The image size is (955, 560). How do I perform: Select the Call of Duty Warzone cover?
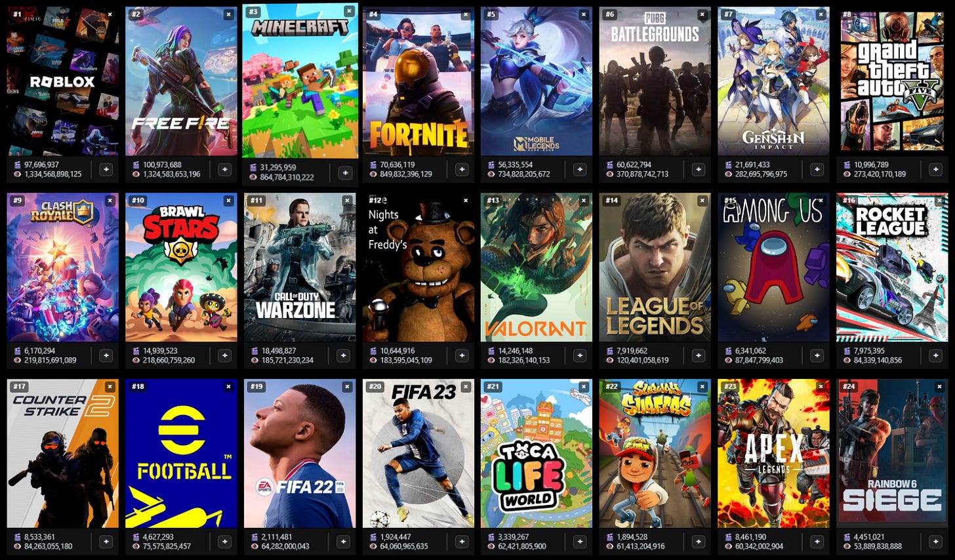[300, 268]
